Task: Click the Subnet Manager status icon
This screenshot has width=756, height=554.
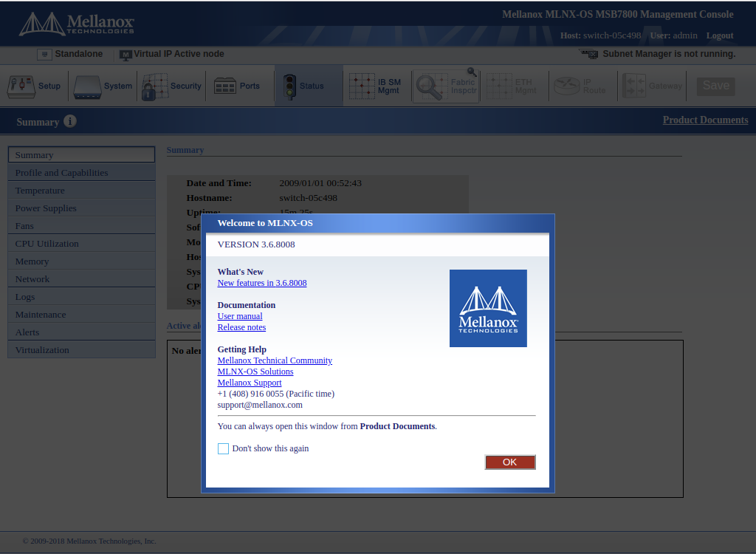Action: 588,54
